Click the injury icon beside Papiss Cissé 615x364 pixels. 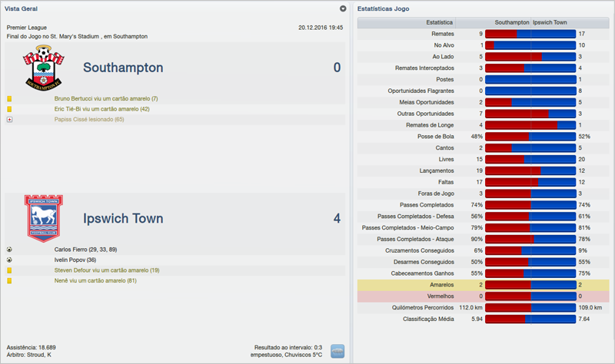tap(9, 120)
